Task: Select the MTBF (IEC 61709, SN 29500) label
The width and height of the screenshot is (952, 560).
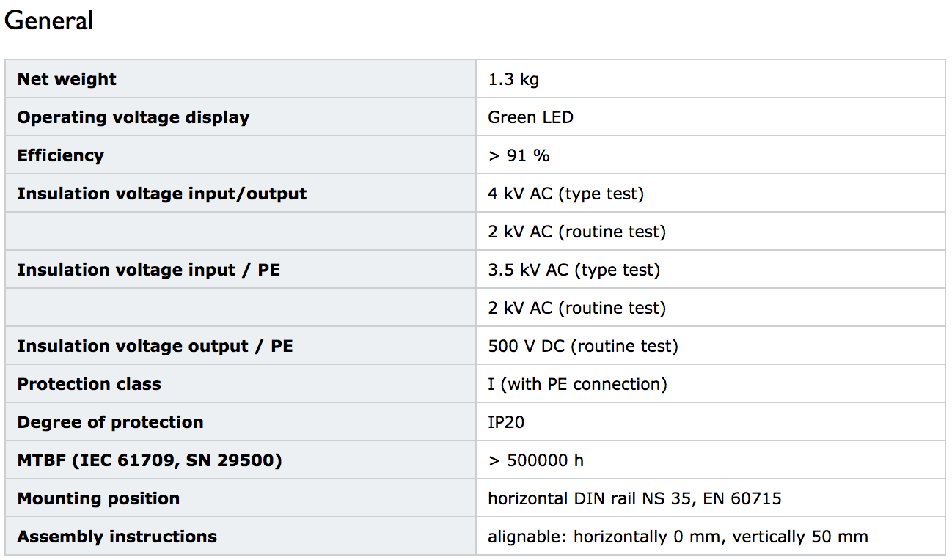Action: tap(150, 460)
